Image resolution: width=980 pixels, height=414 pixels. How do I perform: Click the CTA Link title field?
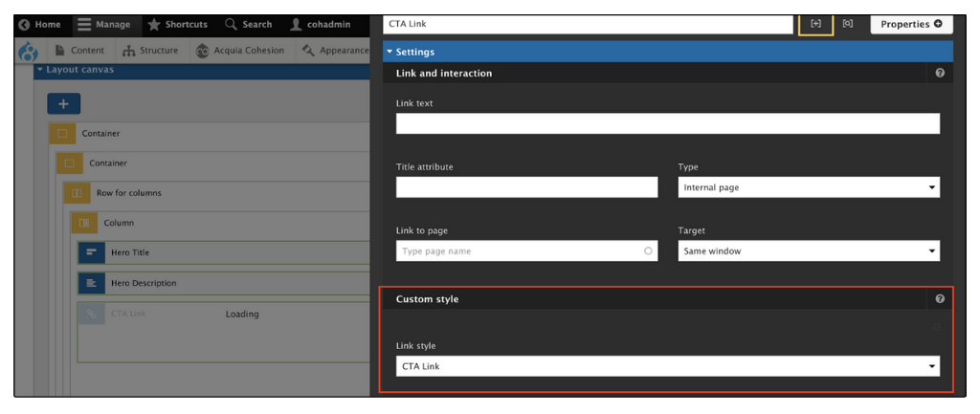coord(588,24)
